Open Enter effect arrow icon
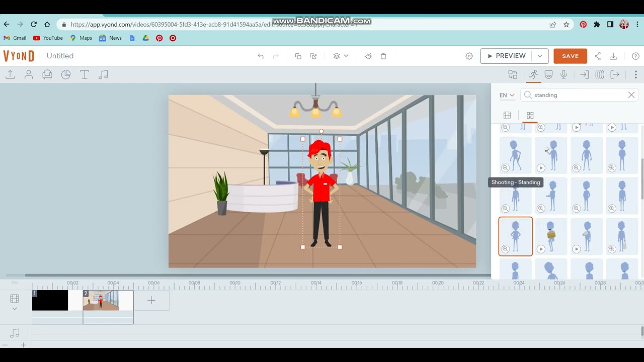This screenshot has height=362, width=644. tap(584, 75)
